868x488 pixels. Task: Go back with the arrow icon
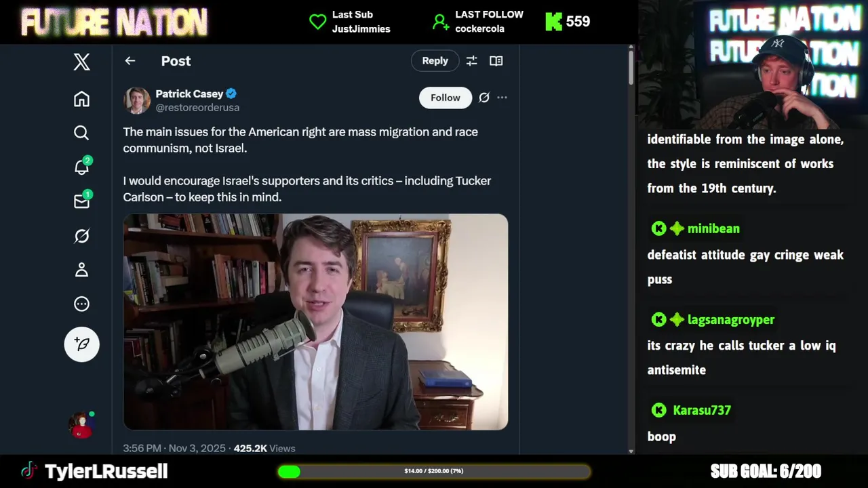[x=130, y=61]
